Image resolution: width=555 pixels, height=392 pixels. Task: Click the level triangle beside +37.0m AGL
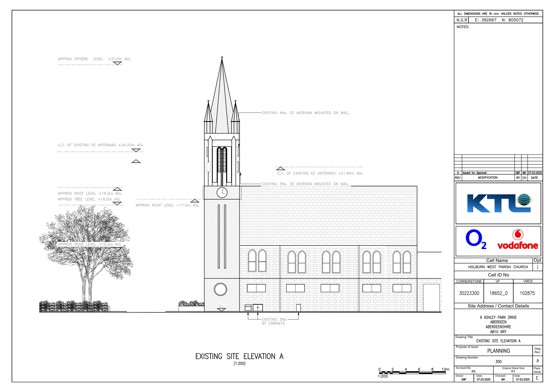pyautogui.click(x=117, y=63)
